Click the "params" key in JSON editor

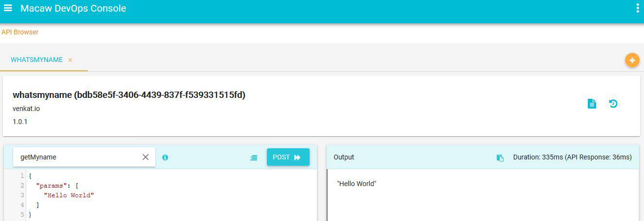pos(54,185)
